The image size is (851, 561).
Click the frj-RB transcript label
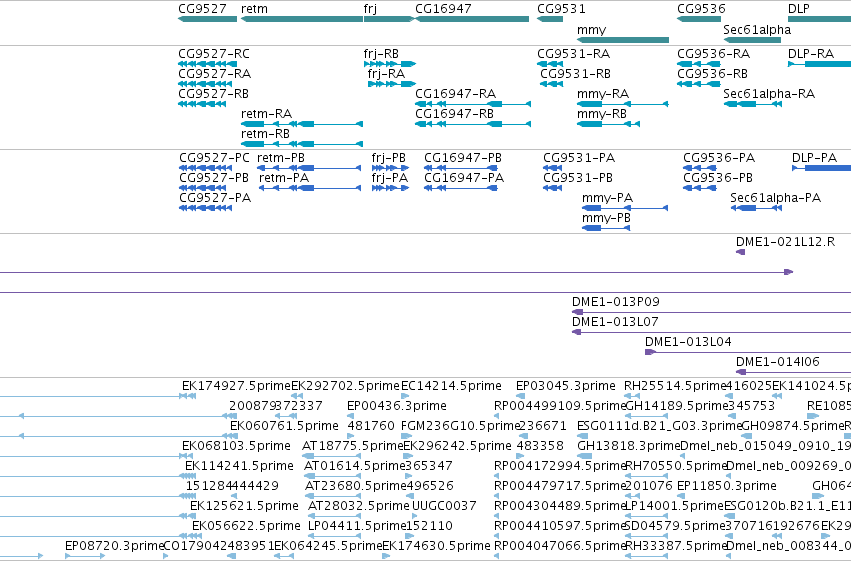381,54
